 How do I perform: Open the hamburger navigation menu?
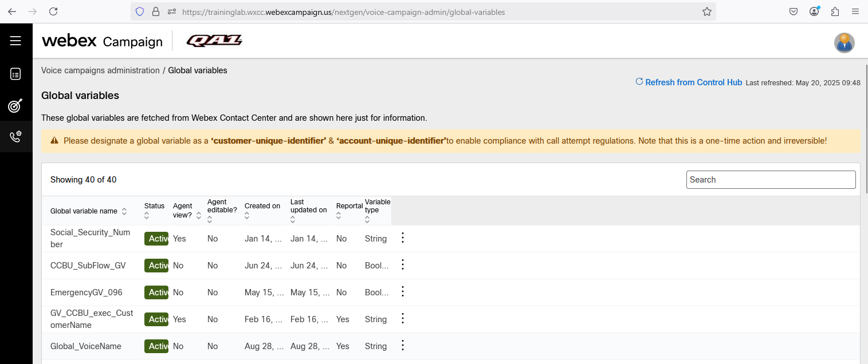[x=15, y=41]
